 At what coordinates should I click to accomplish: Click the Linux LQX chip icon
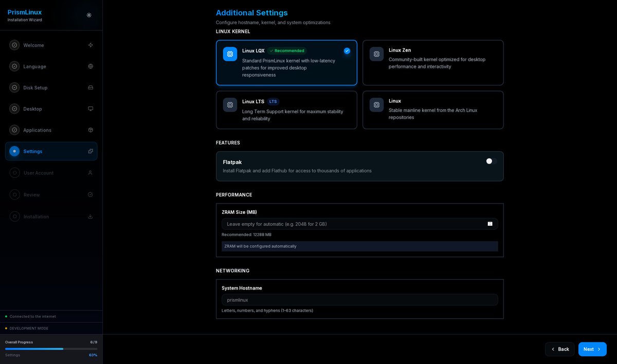tap(230, 54)
